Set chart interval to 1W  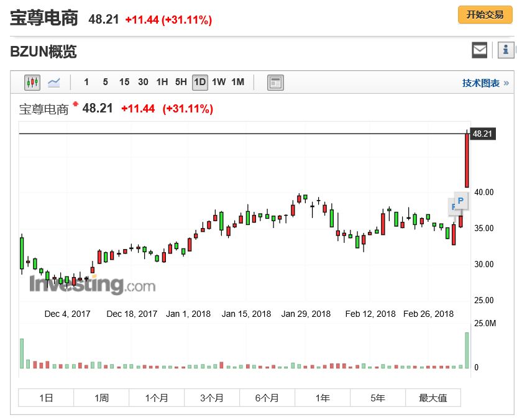click(x=219, y=82)
